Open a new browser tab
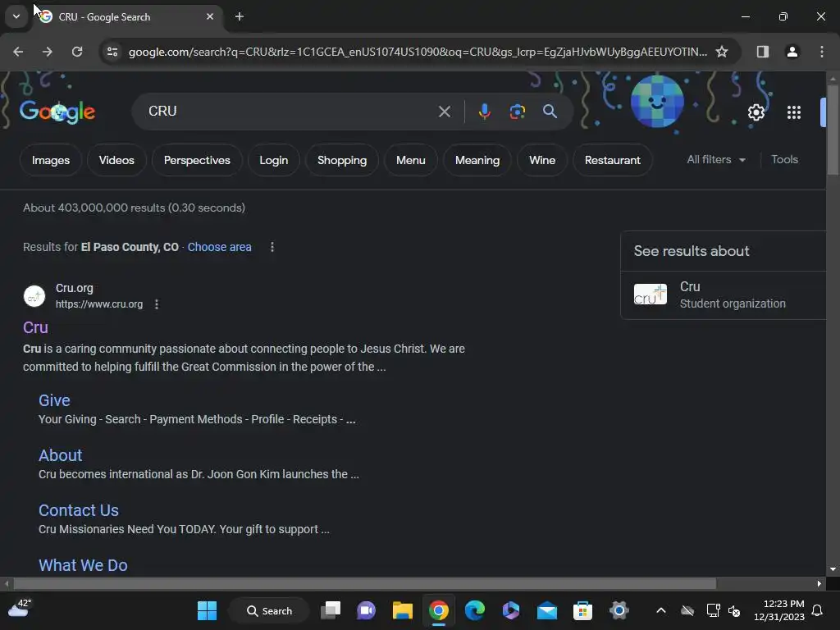 click(x=240, y=16)
